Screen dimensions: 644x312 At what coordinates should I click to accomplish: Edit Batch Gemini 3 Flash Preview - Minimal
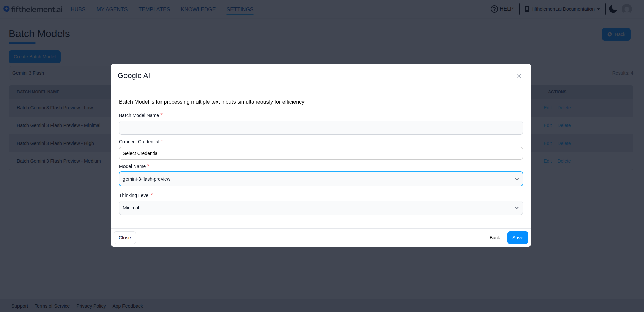548,125
